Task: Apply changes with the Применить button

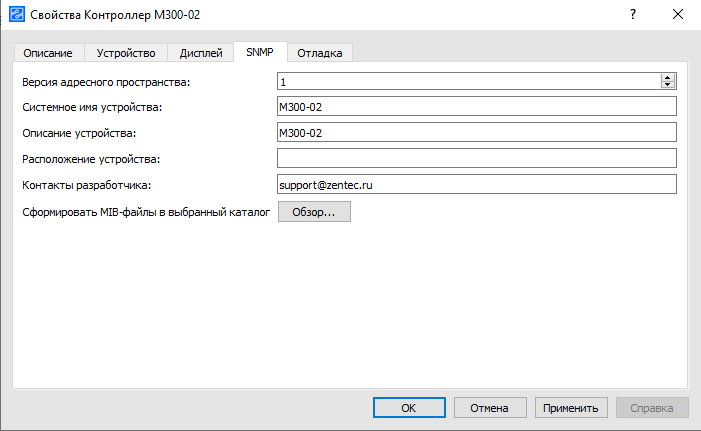Action: click(x=571, y=407)
